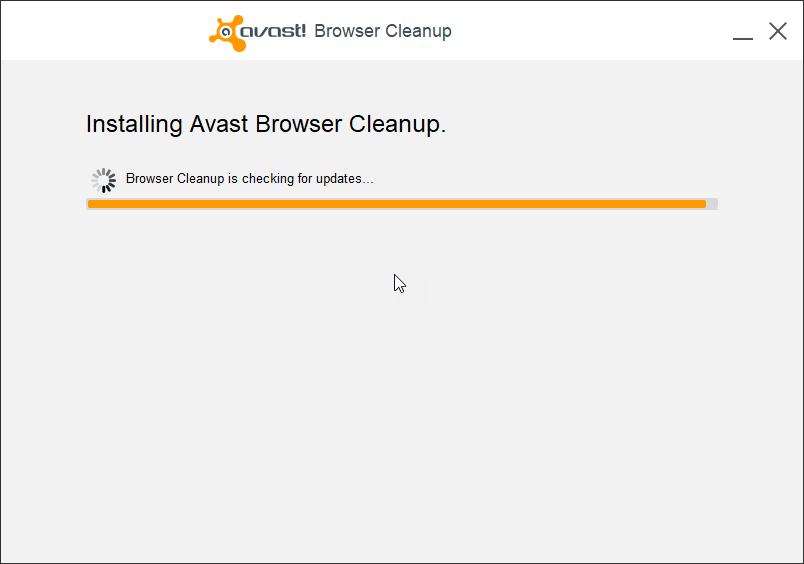Image resolution: width=804 pixels, height=564 pixels.
Task: Click blank space right of the status text
Action: pos(550,179)
